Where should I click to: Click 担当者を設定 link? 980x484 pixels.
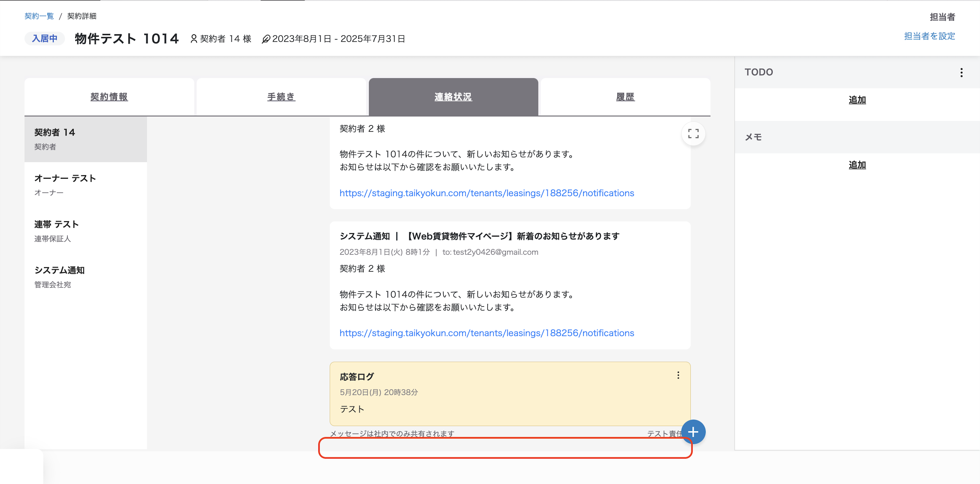(929, 36)
